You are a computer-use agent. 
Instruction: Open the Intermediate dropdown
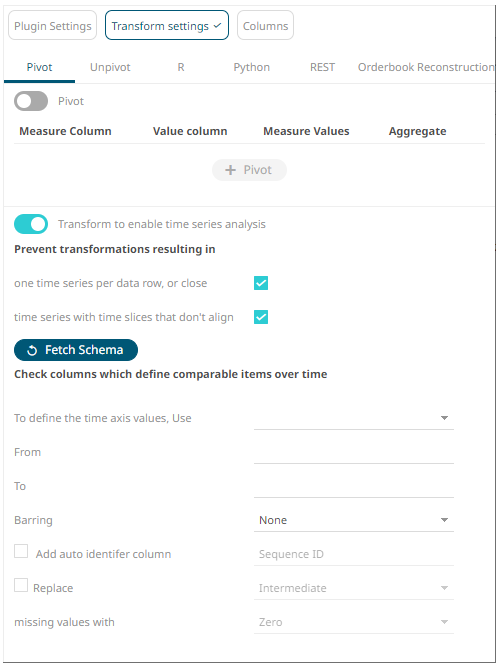354,588
